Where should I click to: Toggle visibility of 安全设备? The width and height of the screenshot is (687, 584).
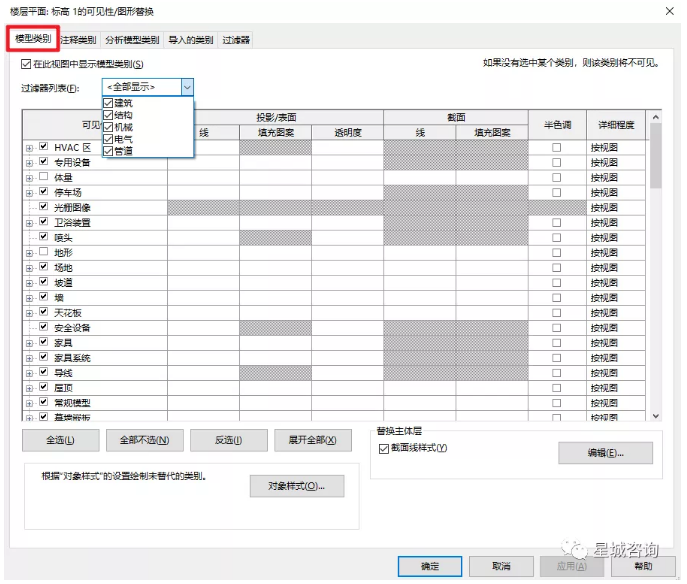(x=43, y=326)
